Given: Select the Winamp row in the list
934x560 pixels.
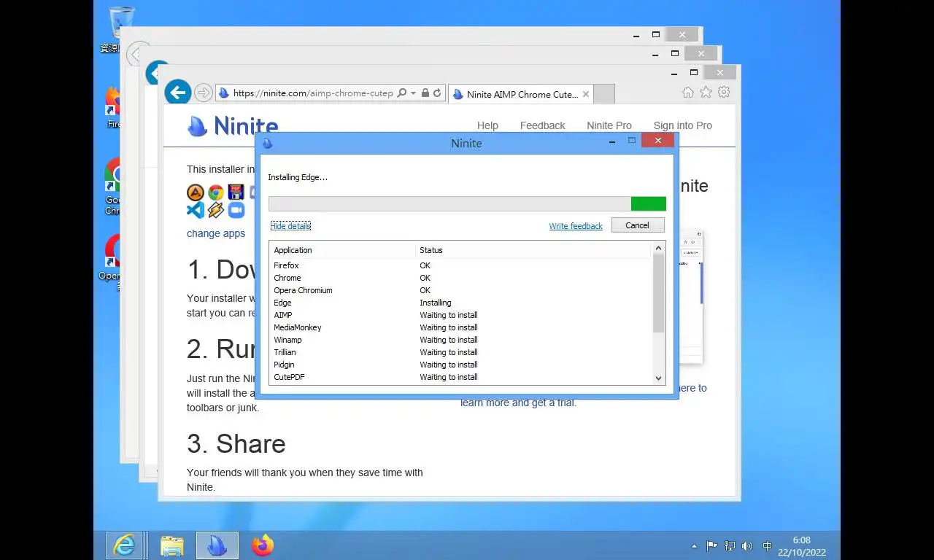Looking at the screenshot, I should (x=460, y=340).
